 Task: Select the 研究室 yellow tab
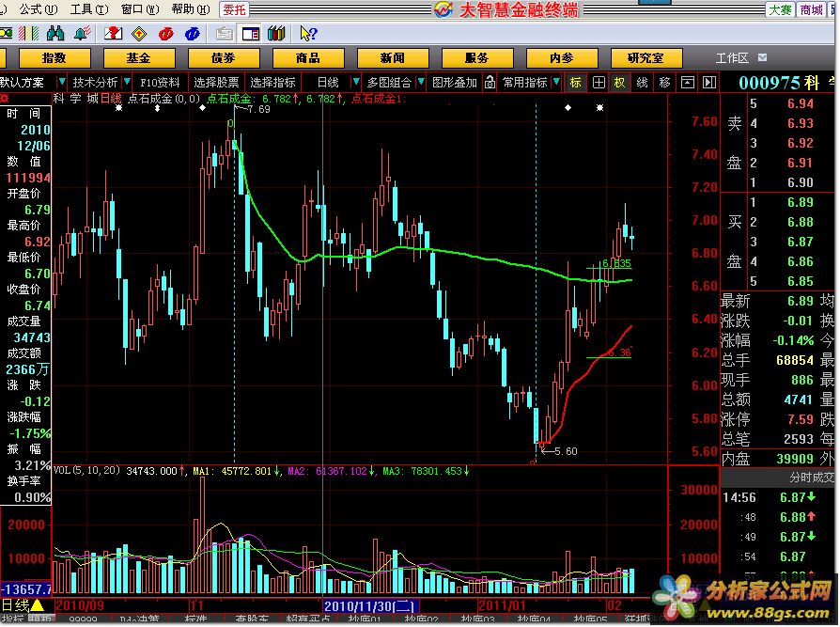pos(646,58)
